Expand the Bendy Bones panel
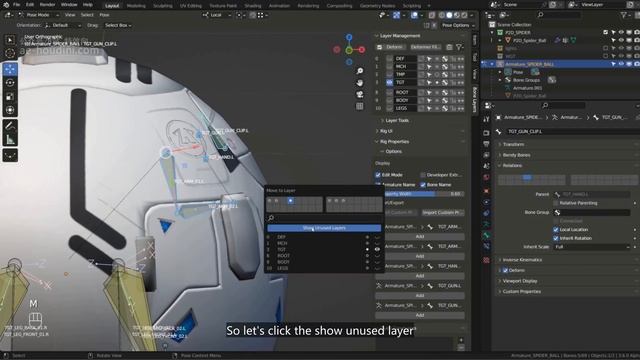 516,155
